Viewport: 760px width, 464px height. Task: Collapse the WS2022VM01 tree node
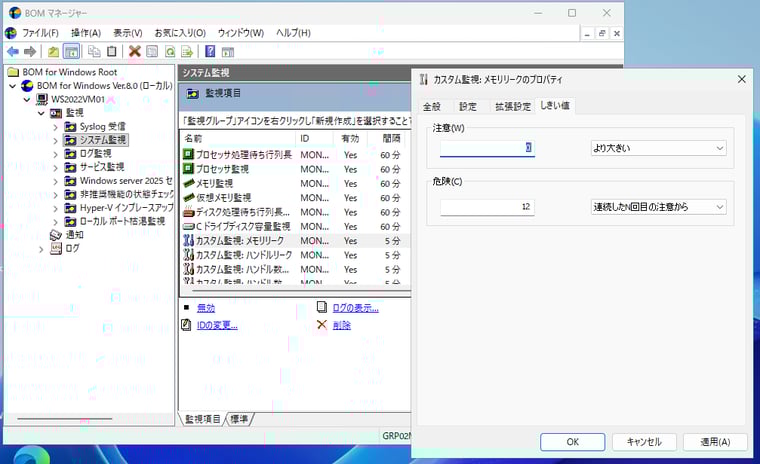point(28,100)
